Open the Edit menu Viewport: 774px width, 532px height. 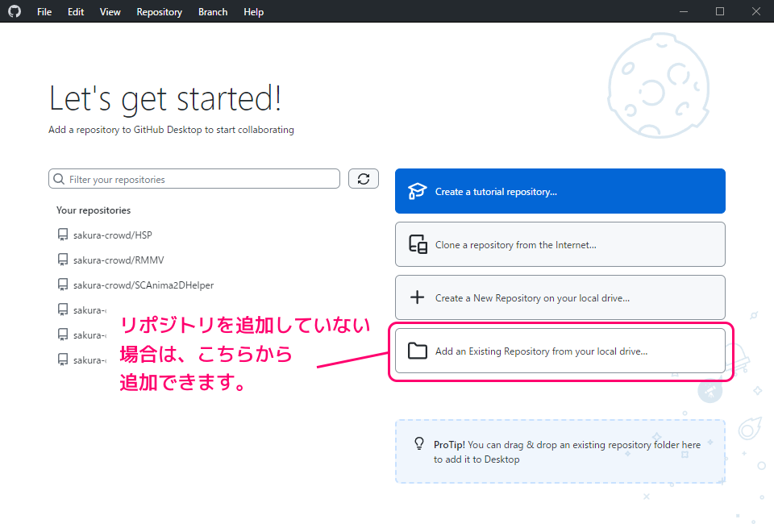pos(76,12)
